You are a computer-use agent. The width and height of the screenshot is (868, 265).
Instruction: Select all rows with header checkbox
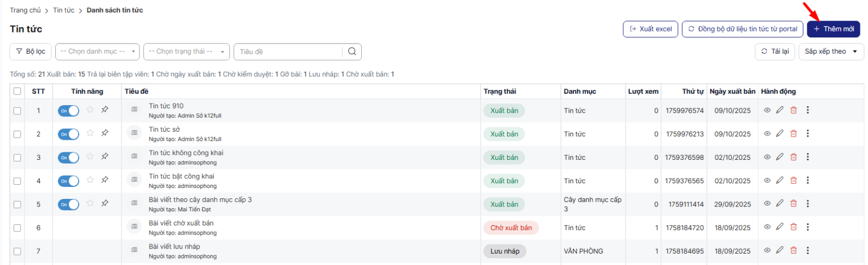17,91
